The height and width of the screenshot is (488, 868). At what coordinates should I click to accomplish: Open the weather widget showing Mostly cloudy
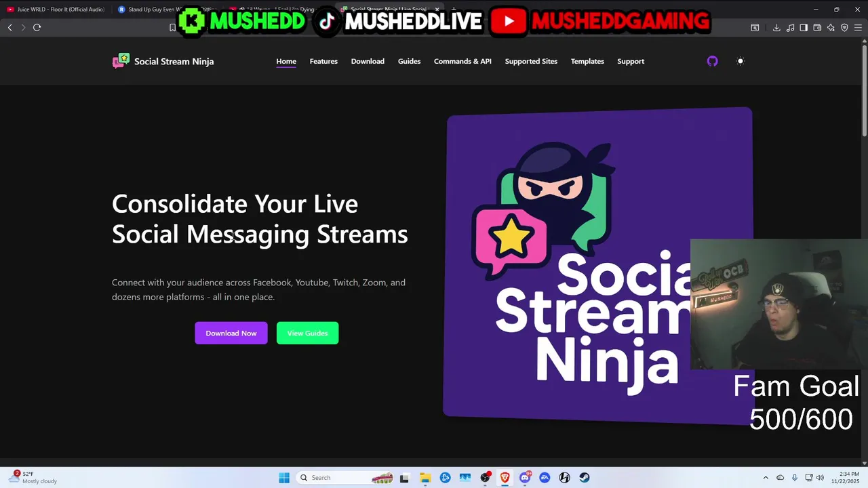tap(33, 477)
